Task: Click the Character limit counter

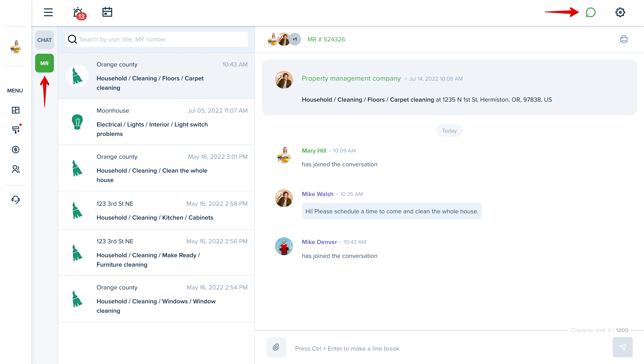Action: [x=599, y=330]
